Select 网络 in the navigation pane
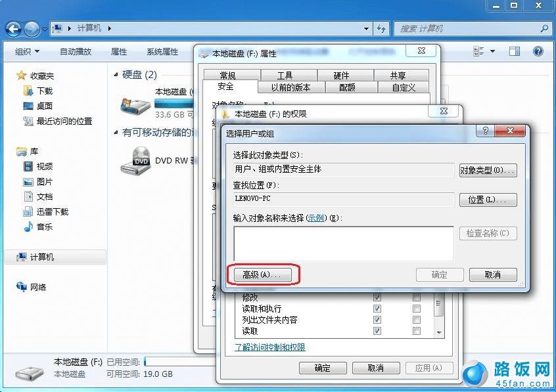The width and height of the screenshot is (556, 392). (31, 287)
